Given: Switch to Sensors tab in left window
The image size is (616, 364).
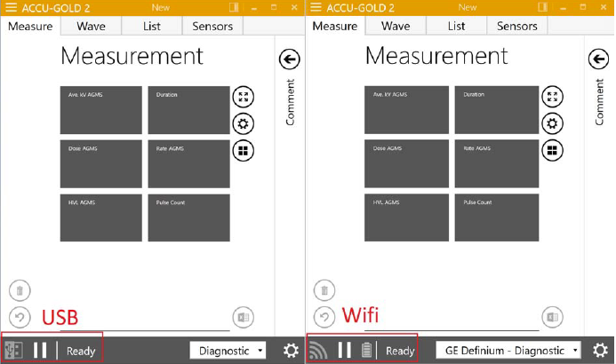Looking at the screenshot, I should (x=212, y=27).
